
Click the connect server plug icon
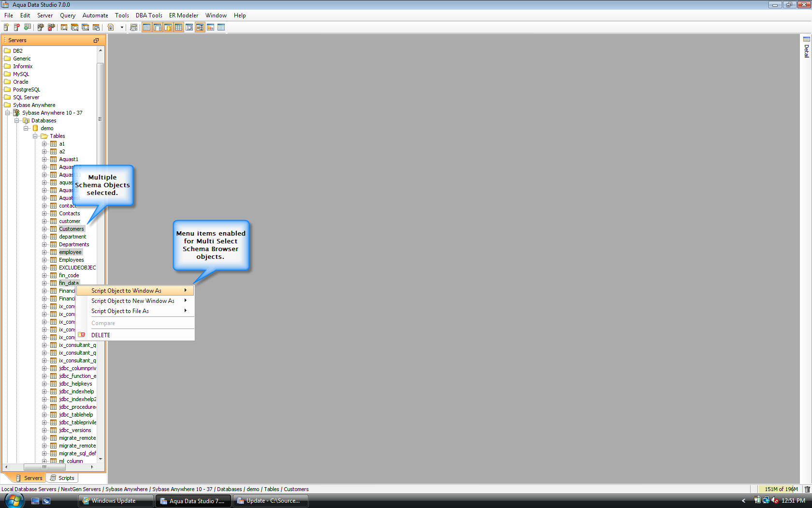point(41,27)
